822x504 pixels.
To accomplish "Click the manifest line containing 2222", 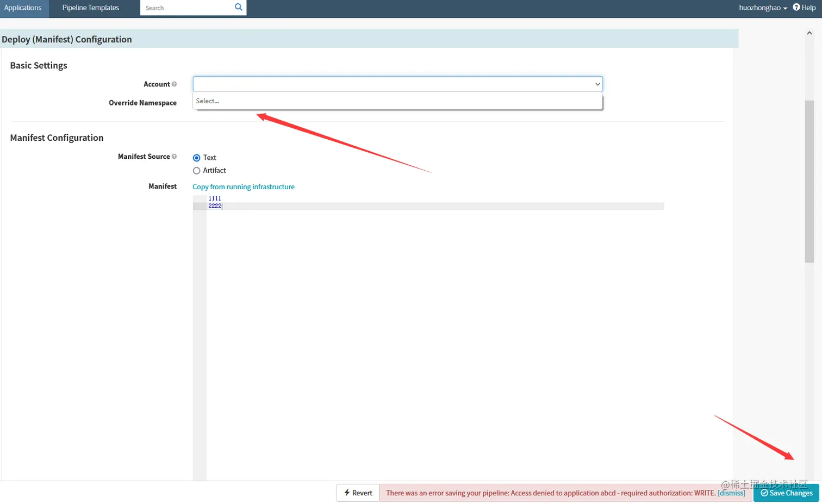I will coord(435,206).
